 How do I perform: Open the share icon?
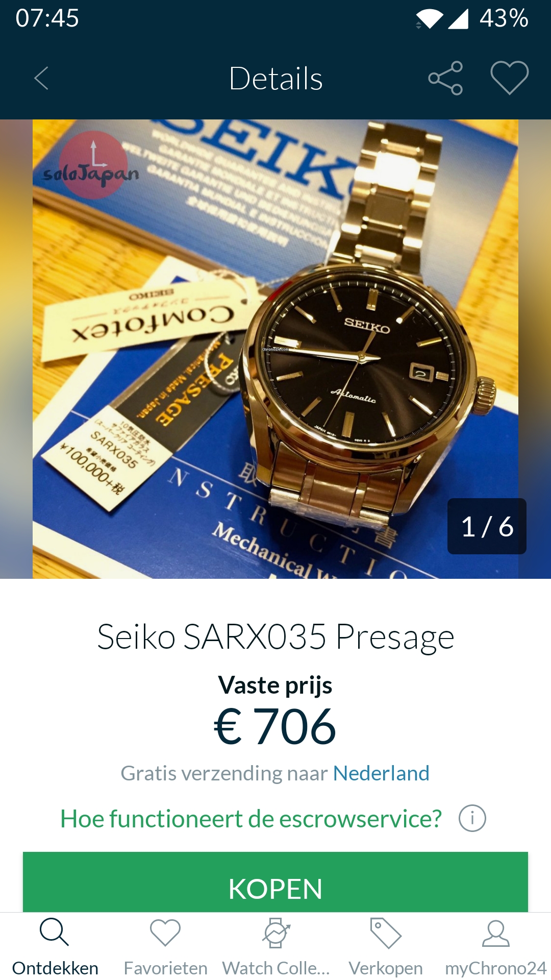445,78
